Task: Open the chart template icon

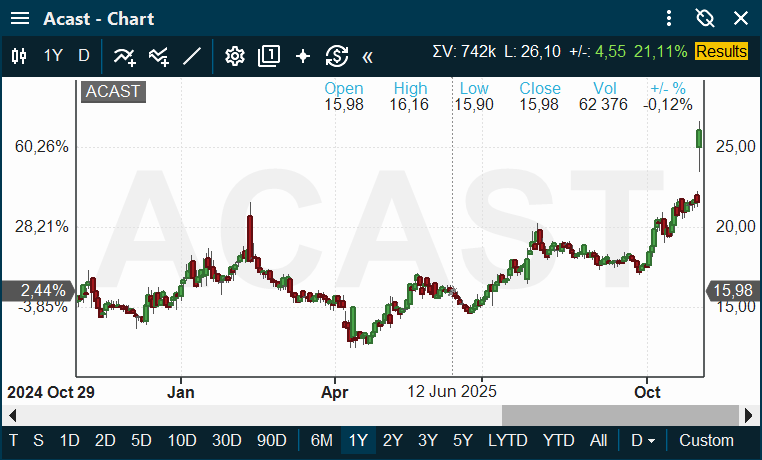Action: tap(269, 56)
